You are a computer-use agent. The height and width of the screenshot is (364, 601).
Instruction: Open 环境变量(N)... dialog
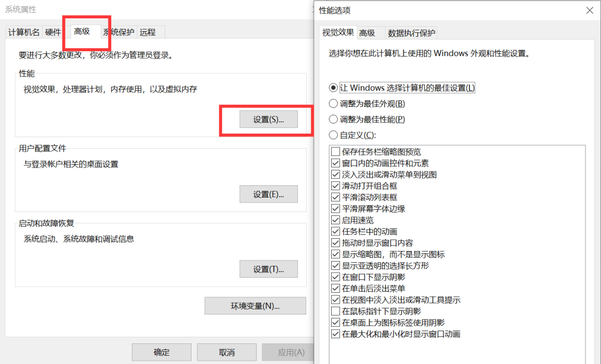255,306
